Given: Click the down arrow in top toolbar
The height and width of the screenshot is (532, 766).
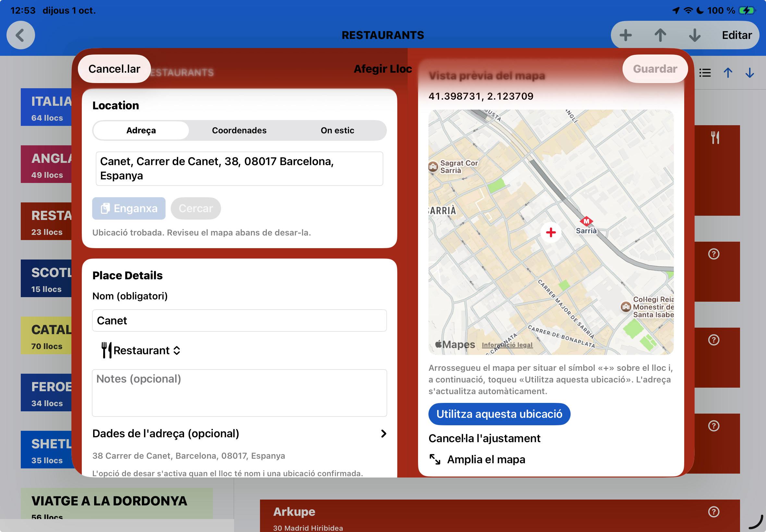Looking at the screenshot, I should 695,35.
